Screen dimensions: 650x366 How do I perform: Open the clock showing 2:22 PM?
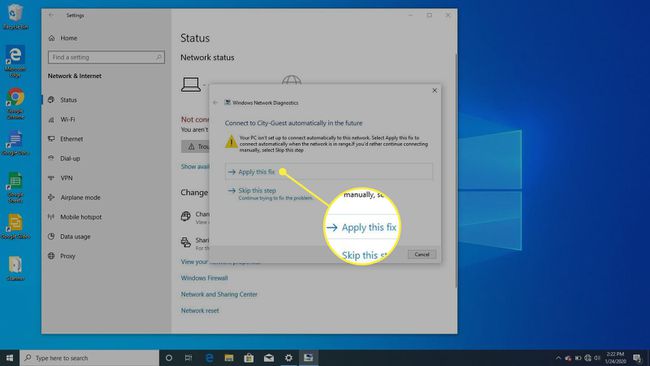[615, 358]
